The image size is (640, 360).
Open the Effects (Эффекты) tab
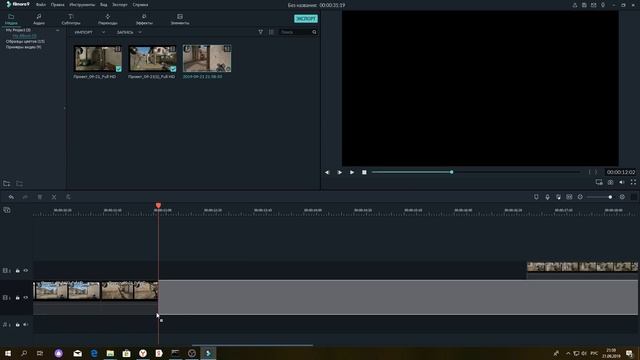[144, 19]
